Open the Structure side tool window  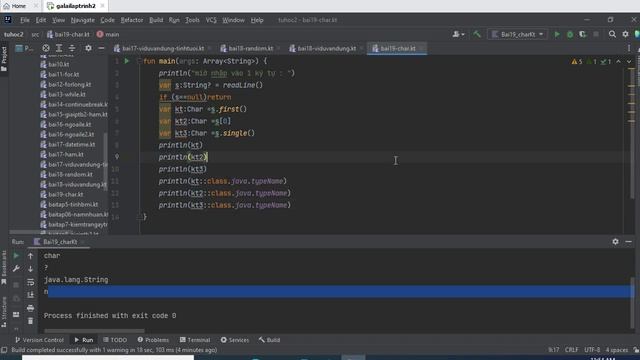[x=4, y=312]
